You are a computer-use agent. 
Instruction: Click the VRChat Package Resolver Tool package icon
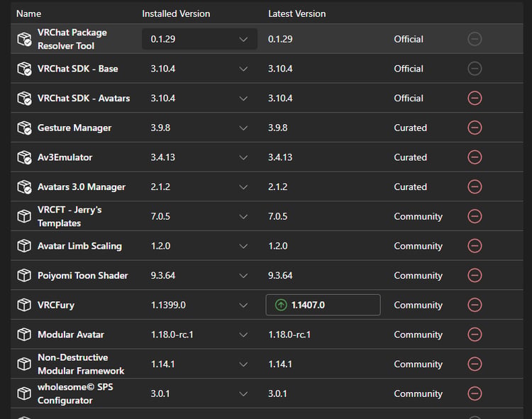coord(24,39)
